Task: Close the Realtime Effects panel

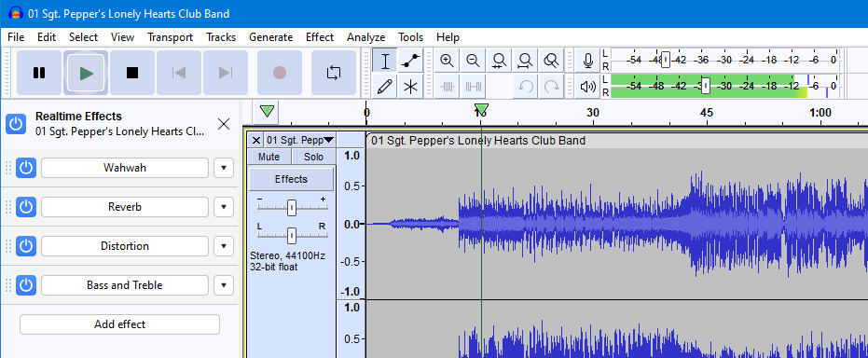Action: click(224, 124)
